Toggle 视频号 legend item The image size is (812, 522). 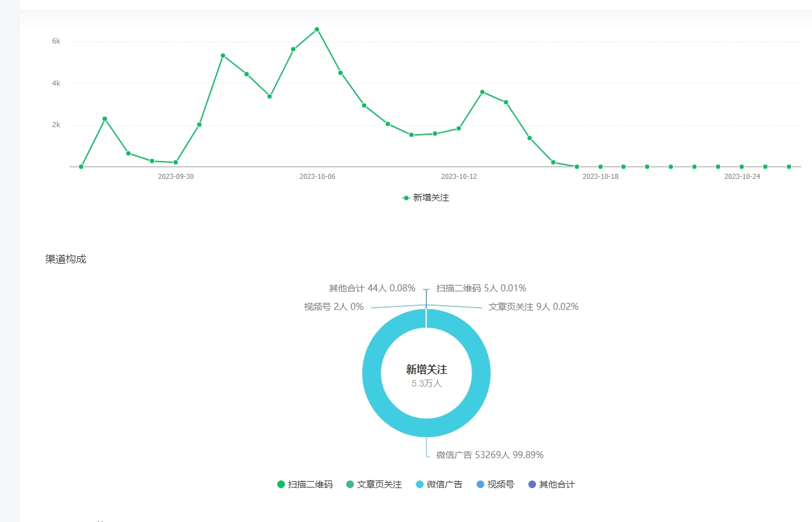(x=495, y=484)
